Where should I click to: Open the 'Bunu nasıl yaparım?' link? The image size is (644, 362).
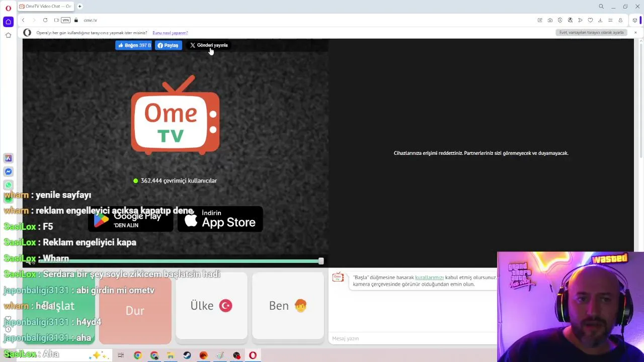coord(170,33)
